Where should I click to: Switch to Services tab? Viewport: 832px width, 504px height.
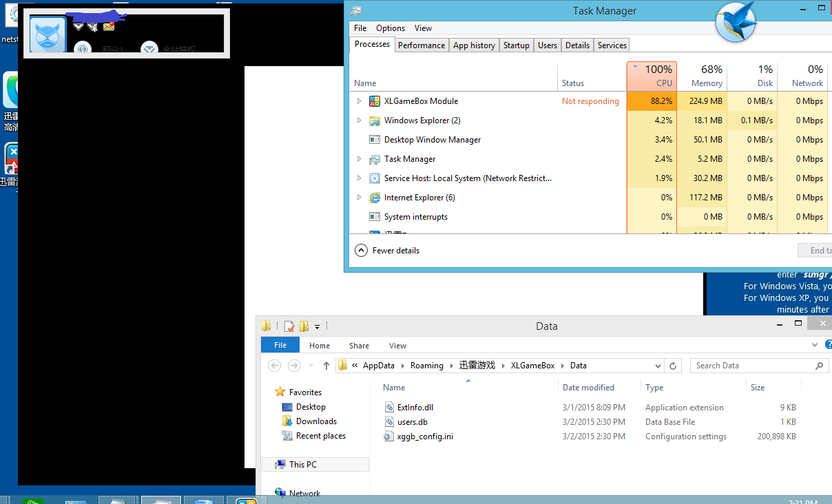coord(612,45)
